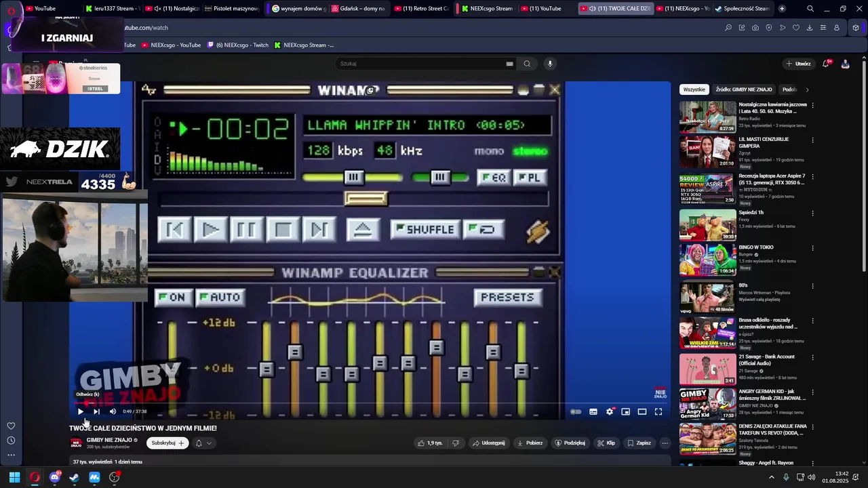
Task: Open YouTube notifications bell with 9+
Action: coord(826,64)
